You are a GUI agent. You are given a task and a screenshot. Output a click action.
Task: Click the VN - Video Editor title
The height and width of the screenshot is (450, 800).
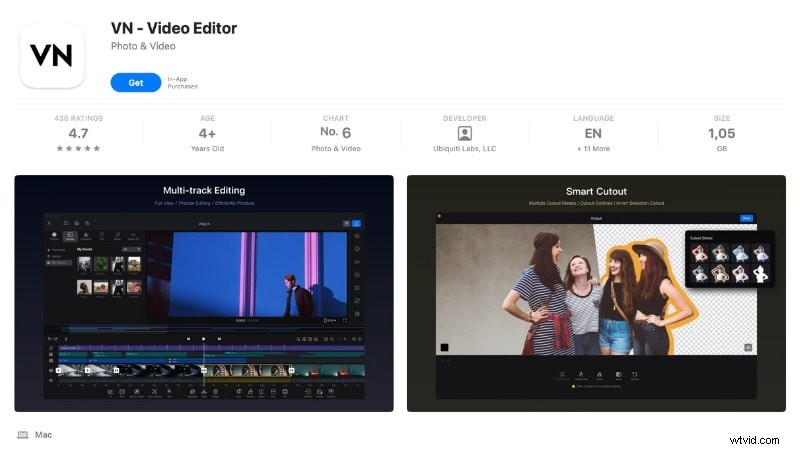pos(174,28)
